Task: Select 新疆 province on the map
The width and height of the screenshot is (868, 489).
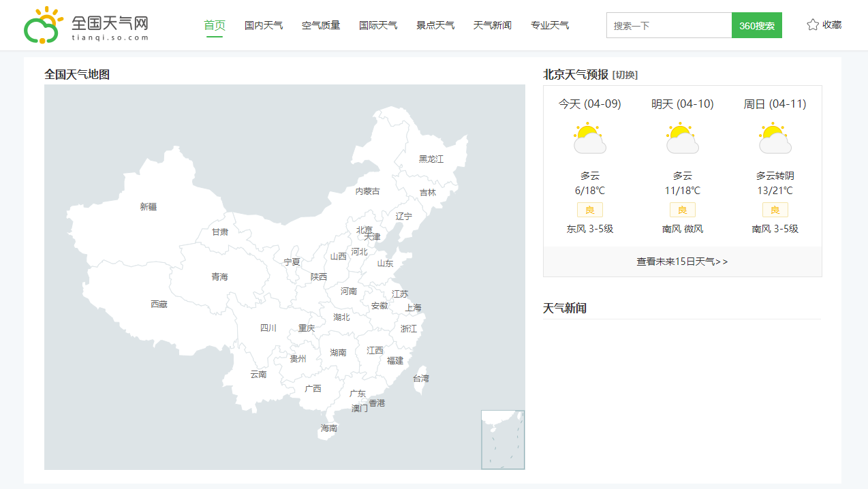Action: 148,206
